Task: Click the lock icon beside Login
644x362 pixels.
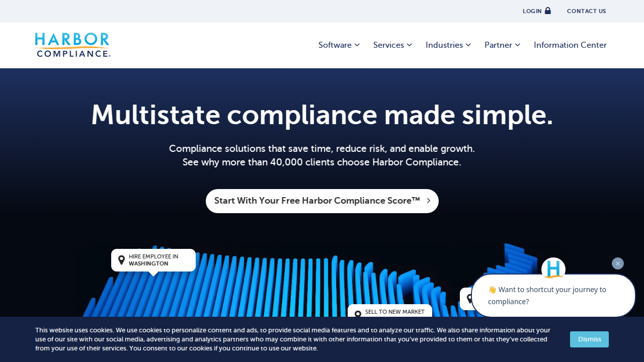Action: [x=548, y=11]
